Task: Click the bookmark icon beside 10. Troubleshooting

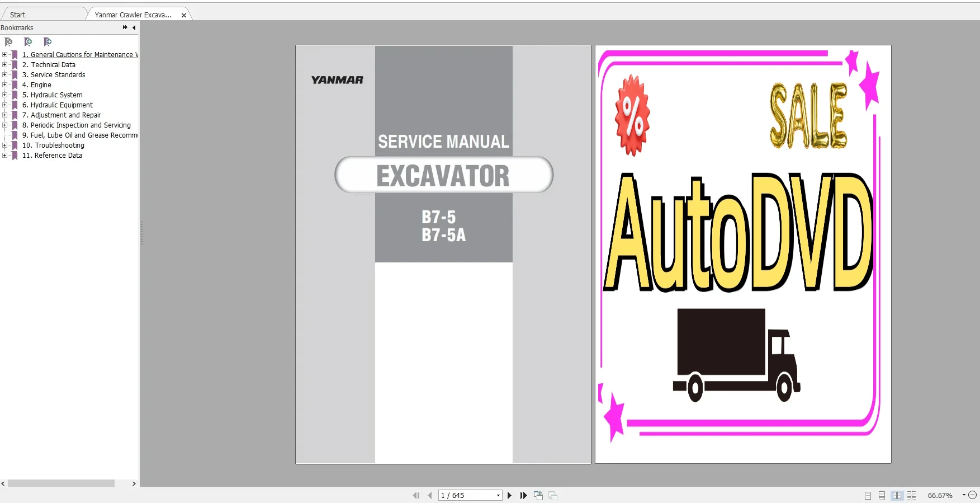Action: click(15, 145)
